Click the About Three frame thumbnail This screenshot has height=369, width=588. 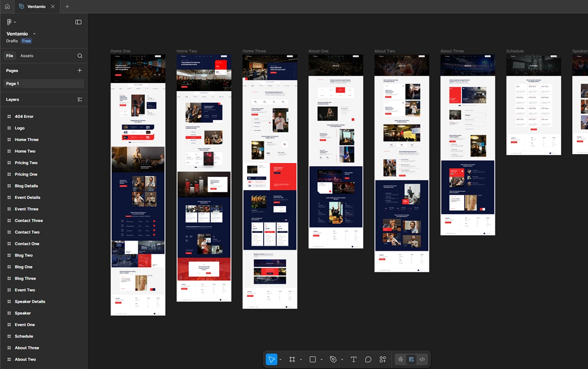[468, 145]
